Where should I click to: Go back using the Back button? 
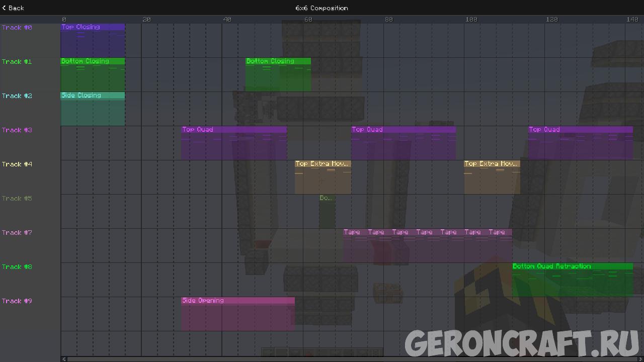[x=13, y=8]
